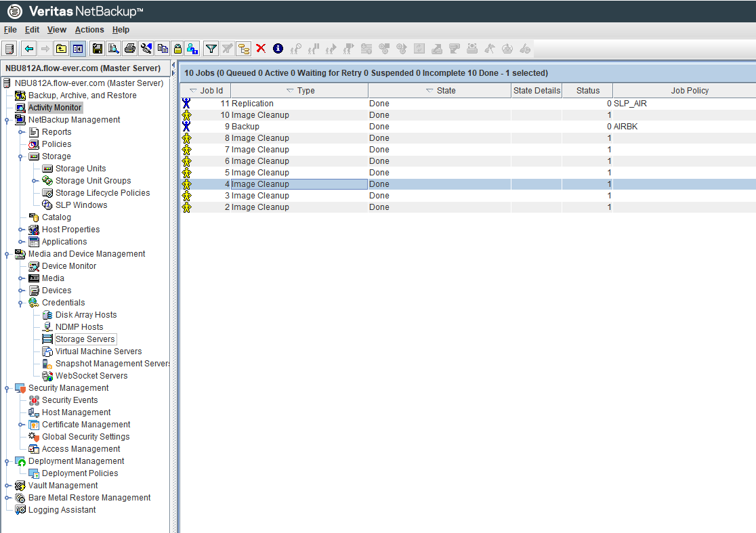Show job details with the info icon
The width and height of the screenshot is (756, 533).
pos(278,48)
